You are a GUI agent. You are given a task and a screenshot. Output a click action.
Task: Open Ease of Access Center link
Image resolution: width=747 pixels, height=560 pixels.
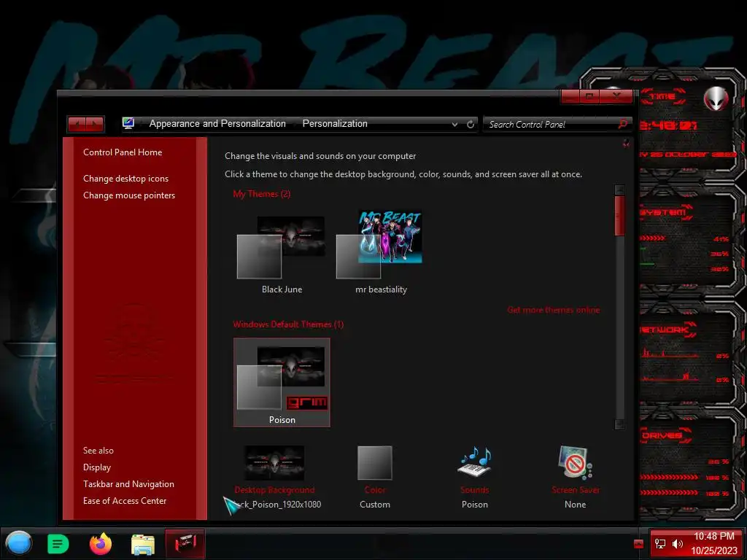click(125, 500)
